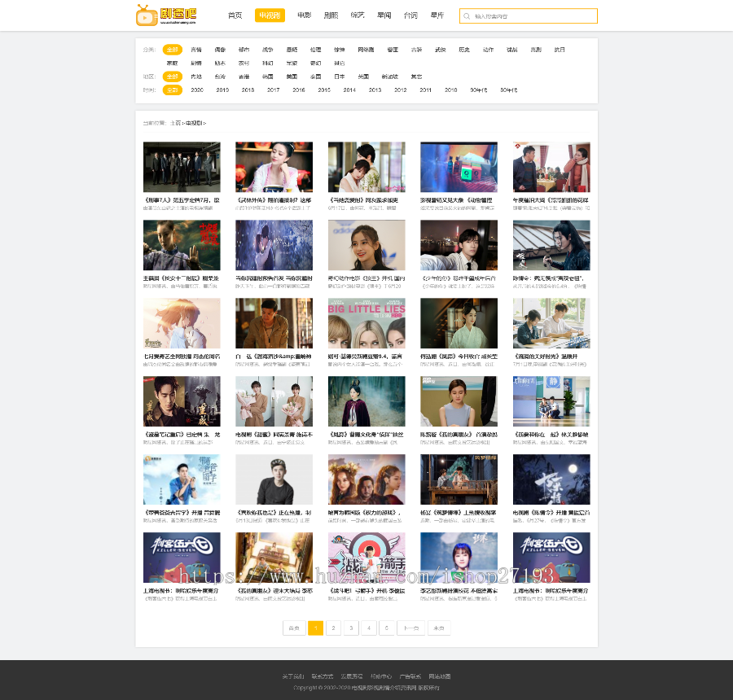Open thumbnail of woman in pink period costume
733x700 pixels.
[274, 167]
